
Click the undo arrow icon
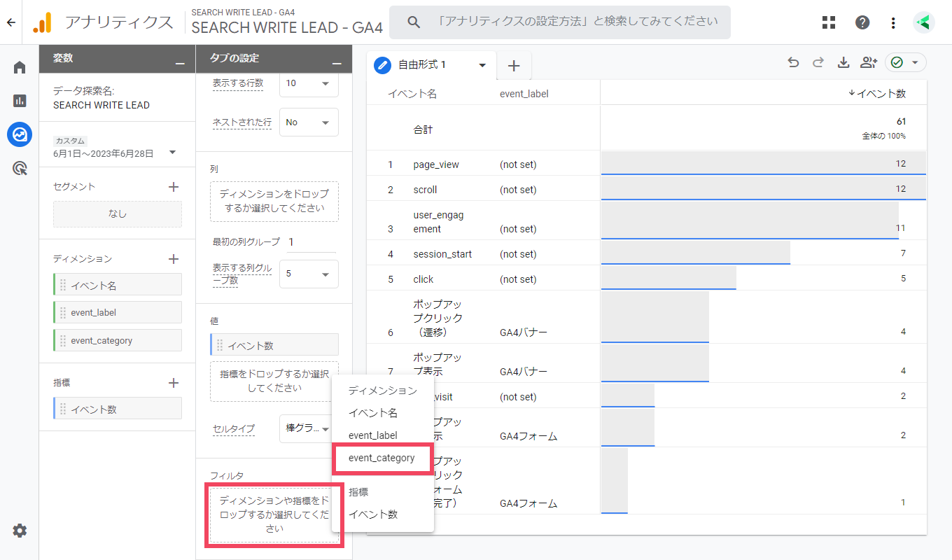tap(793, 63)
